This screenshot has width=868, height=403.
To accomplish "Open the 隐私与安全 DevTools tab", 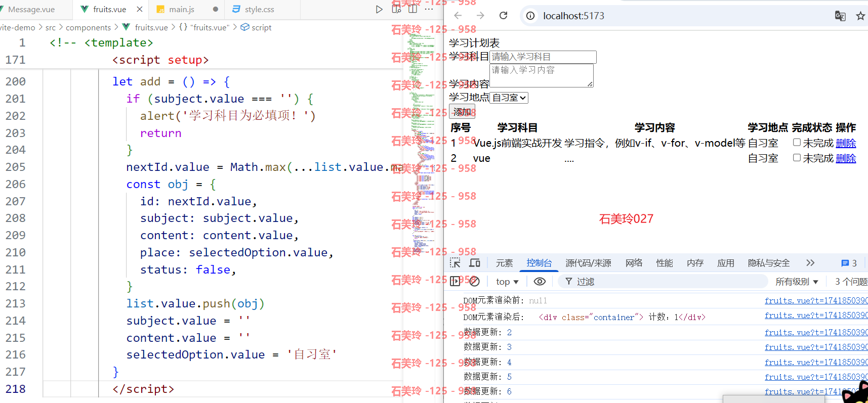I will click(x=769, y=263).
